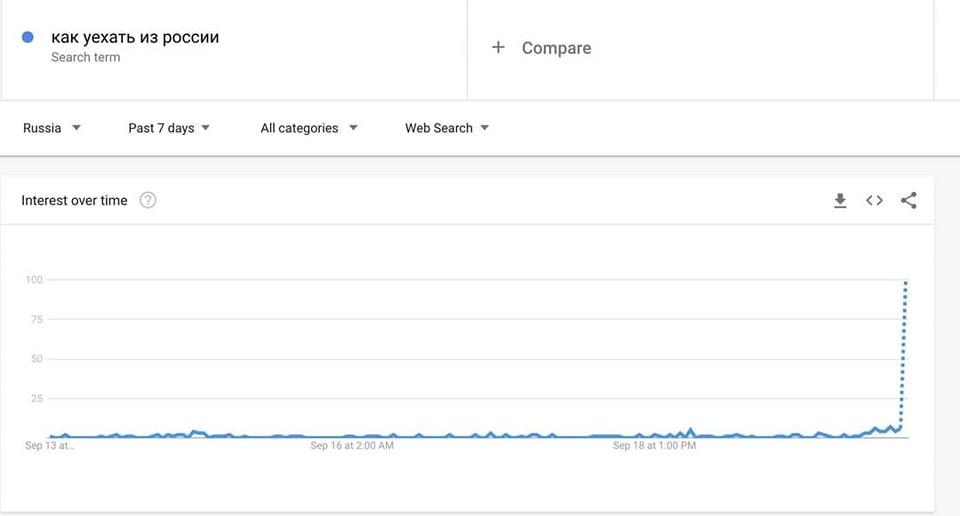The height and width of the screenshot is (516, 960).
Task: Click the 100 value gridline label
Action: pyautogui.click(x=34, y=280)
